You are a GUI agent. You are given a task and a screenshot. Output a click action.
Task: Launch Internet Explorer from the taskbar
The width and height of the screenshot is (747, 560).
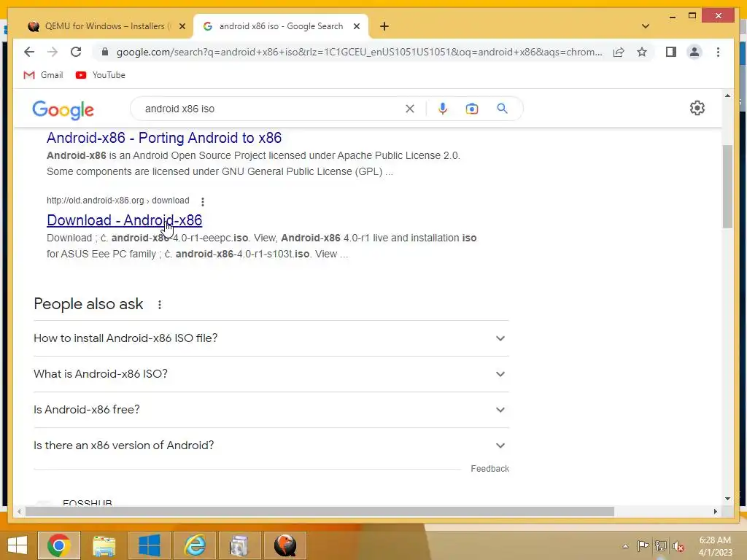coord(195,545)
